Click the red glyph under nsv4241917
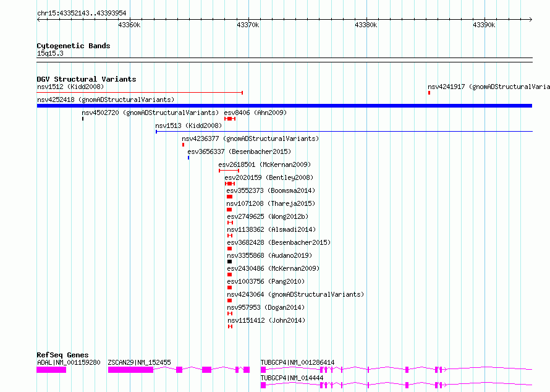Screen dimensions: 550x392 pos(429,93)
